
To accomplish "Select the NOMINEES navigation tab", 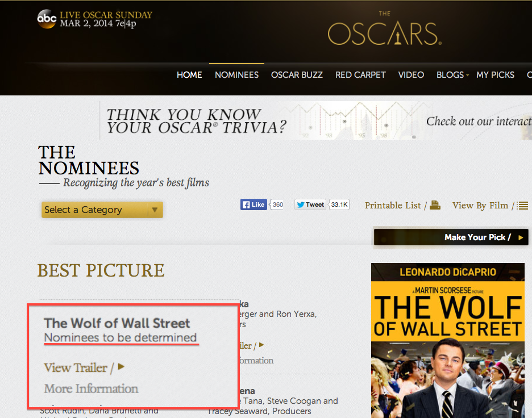I will pyautogui.click(x=237, y=75).
